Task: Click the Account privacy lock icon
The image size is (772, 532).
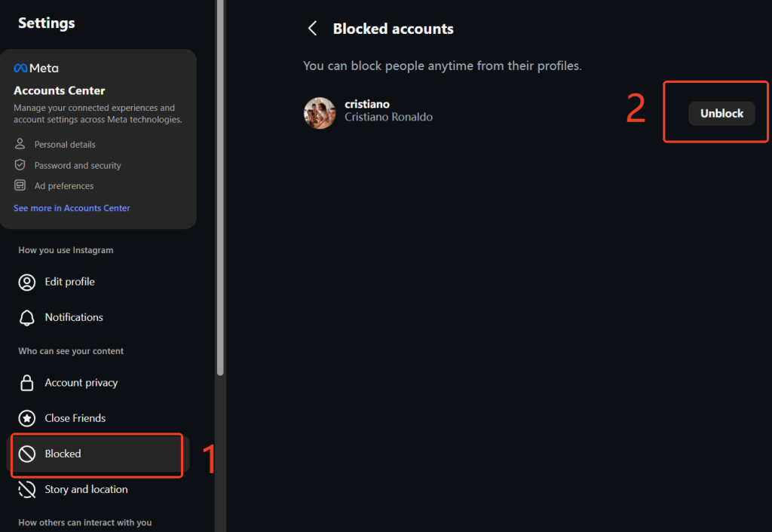Action: pyautogui.click(x=26, y=382)
